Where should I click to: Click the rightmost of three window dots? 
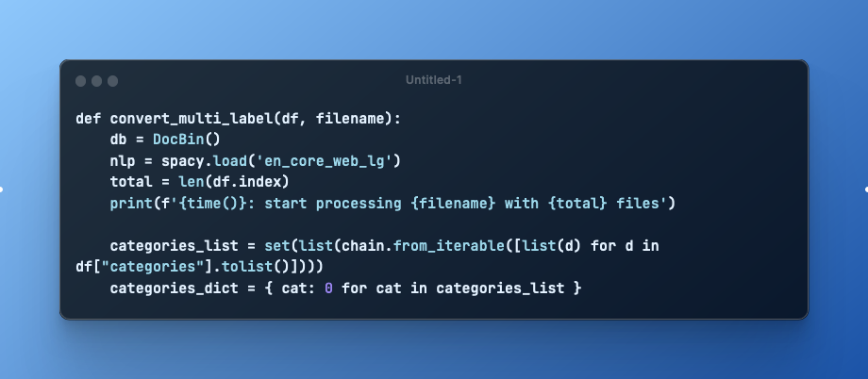click(x=112, y=81)
